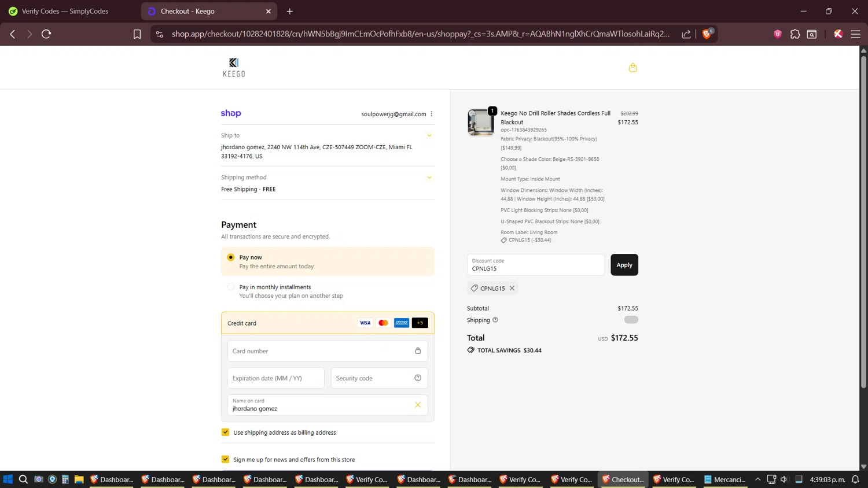Screen dimensions: 868x488
Task: Open the security code help icon
Action: coord(418,378)
